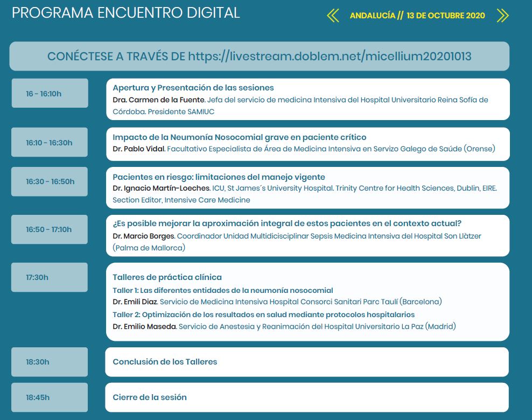The image size is (532, 420).
Task: Open Talleres de práctica clínica heading
Action: 167,277
